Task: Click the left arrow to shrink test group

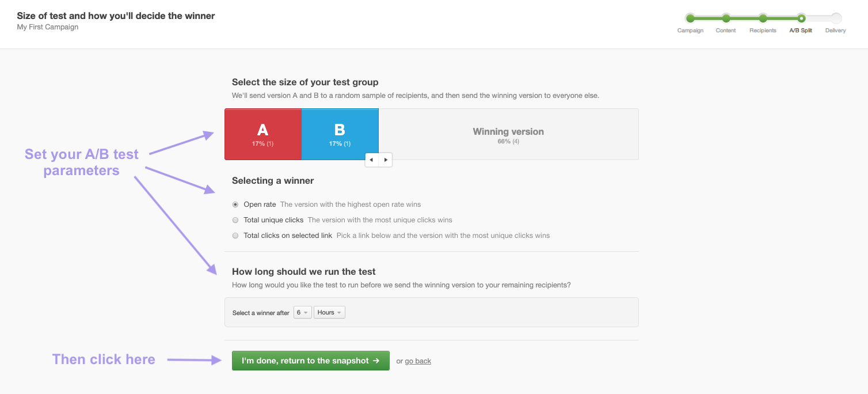Action: click(x=371, y=160)
